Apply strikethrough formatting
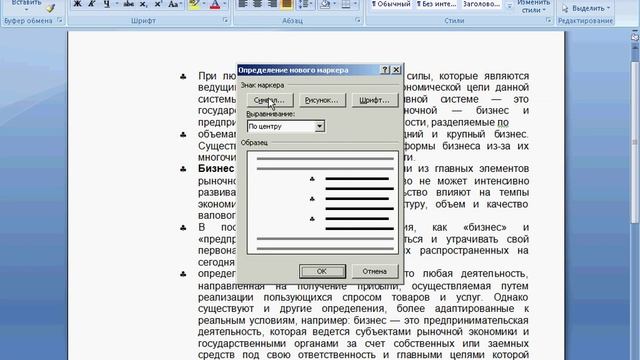The height and width of the screenshot is (360, 640). tap(129, 4)
